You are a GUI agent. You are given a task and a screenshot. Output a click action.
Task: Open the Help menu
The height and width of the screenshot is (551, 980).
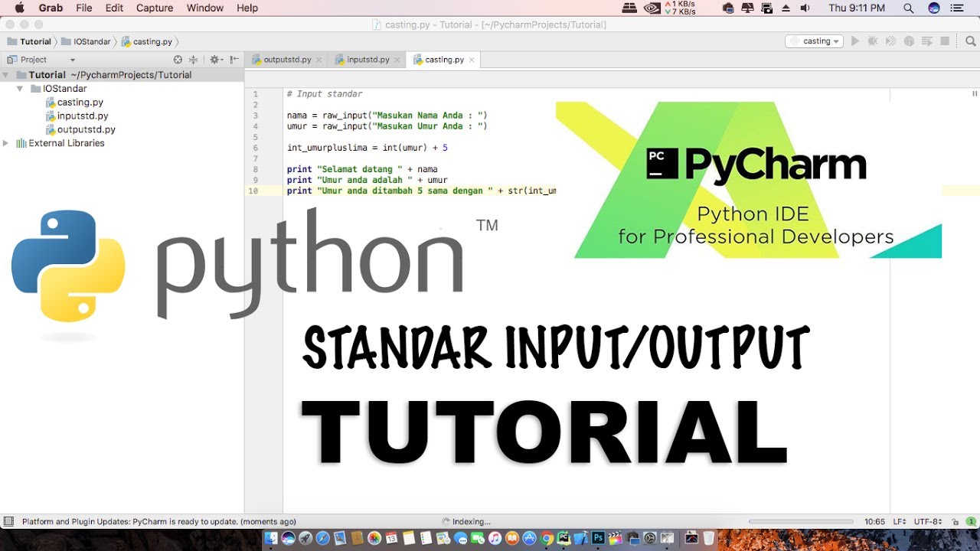247,8
